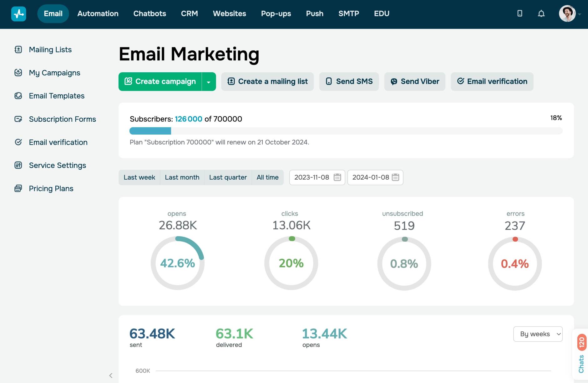
Task: Click the Subscription Forms sidebar icon
Action: [18, 119]
